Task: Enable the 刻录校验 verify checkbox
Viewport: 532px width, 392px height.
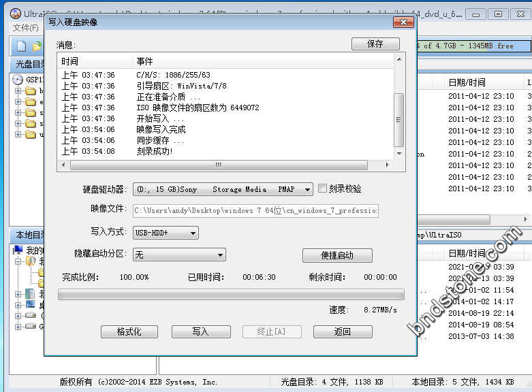Action: click(322, 189)
